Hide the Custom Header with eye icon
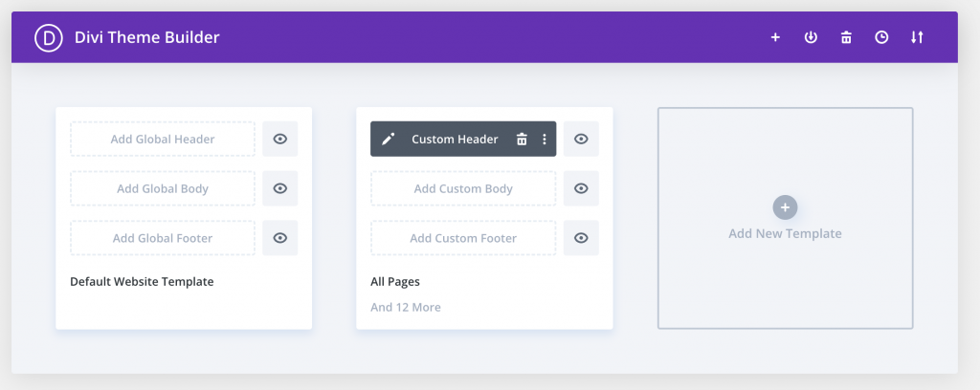980x390 pixels. pos(581,140)
